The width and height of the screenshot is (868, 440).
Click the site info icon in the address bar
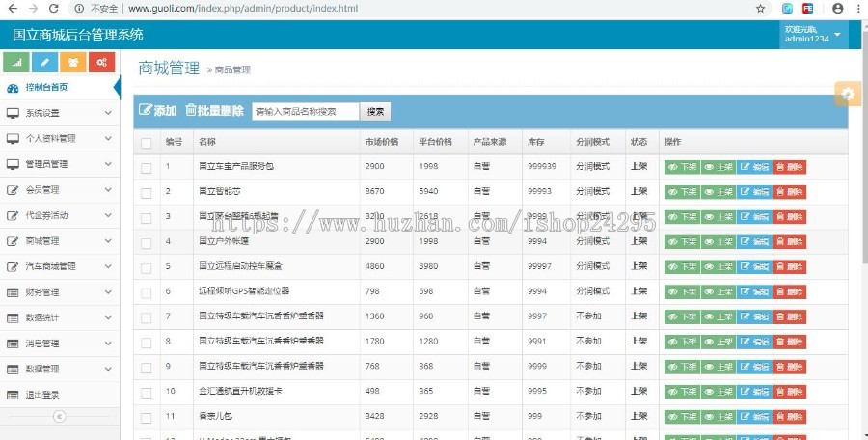[x=79, y=9]
